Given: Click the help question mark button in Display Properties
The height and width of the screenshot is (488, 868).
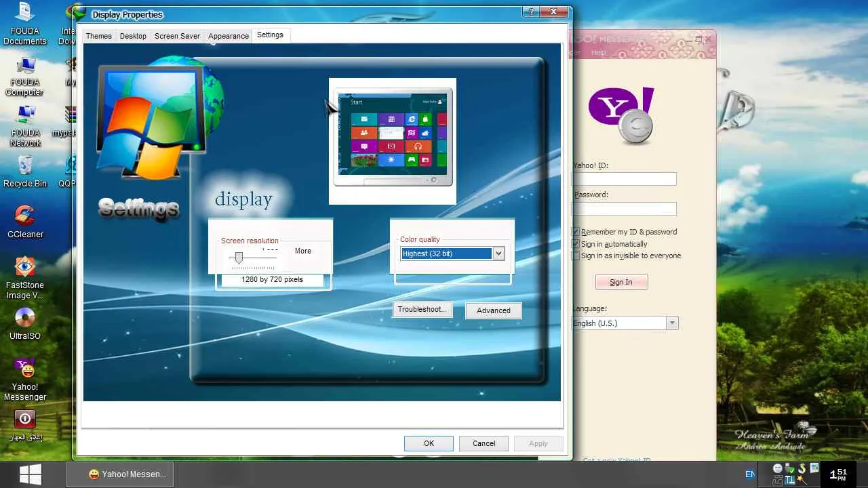Looking at the screenshot, I should (532, 12).
